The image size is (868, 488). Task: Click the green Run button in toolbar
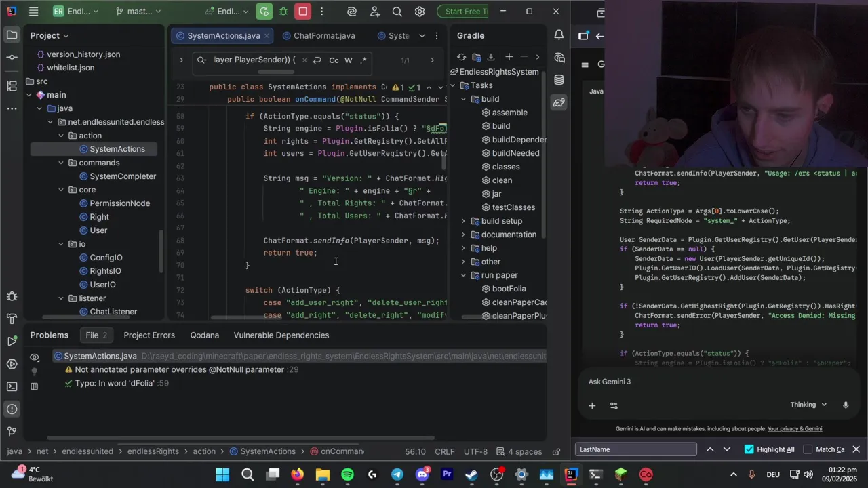coord(264,12)
